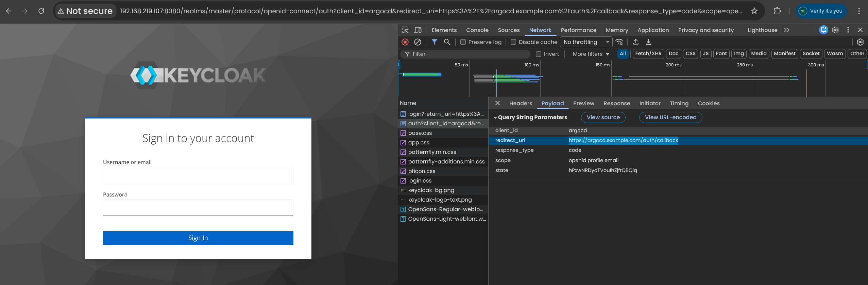The height and width of the screenshot is (285, 868).
Task: Select OpenSans-Light-webfont request row
Action: pos(443,219)
